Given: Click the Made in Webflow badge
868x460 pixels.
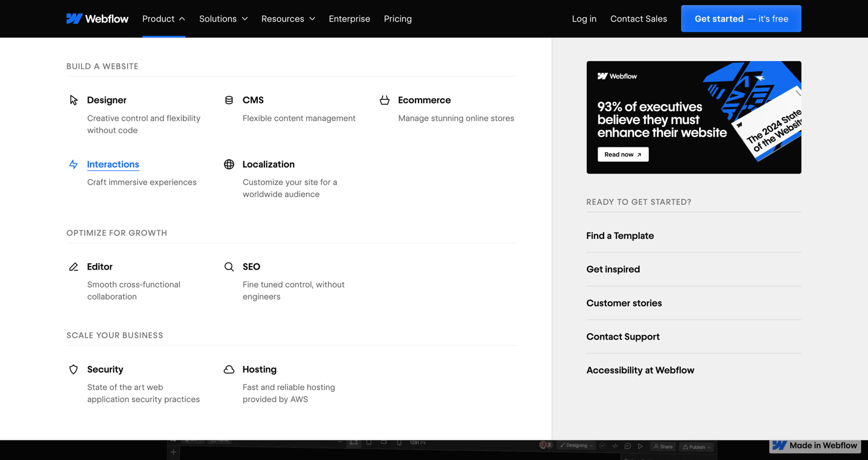Looking at the screenshot, I should (x=815, y=446).
